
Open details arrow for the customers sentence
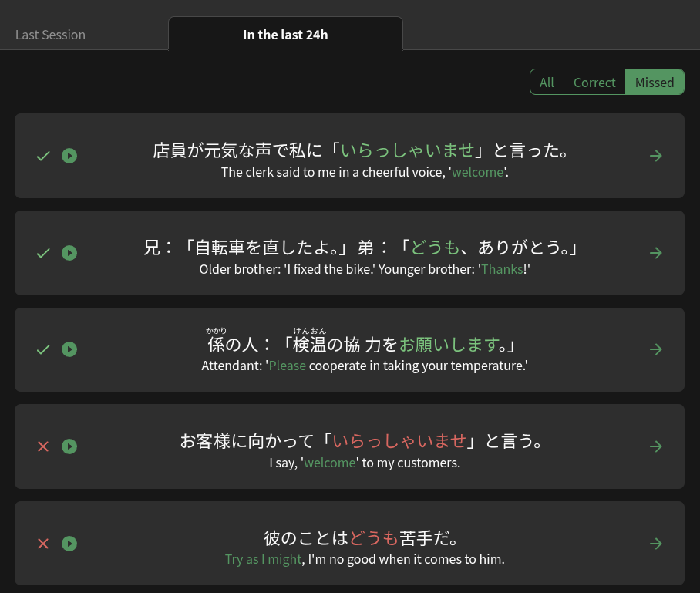[x=656, y=446]
